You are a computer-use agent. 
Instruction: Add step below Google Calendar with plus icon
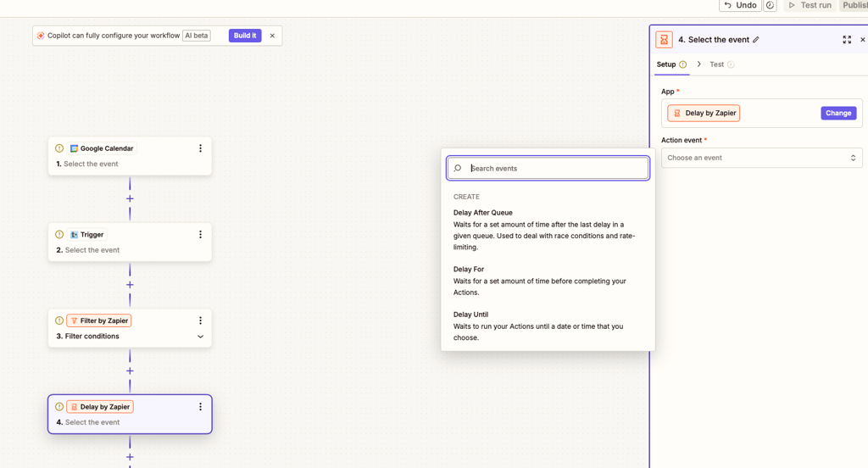pos(130,199)
